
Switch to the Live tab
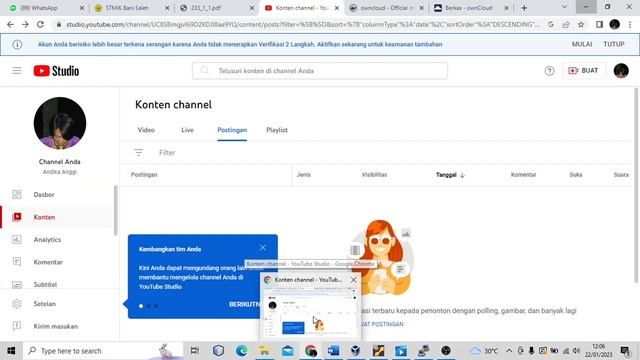(187, 130)
